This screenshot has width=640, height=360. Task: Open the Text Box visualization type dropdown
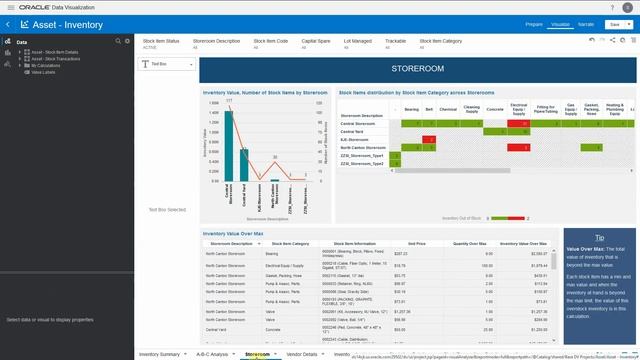pyautogui.click(x=191, y=64)
